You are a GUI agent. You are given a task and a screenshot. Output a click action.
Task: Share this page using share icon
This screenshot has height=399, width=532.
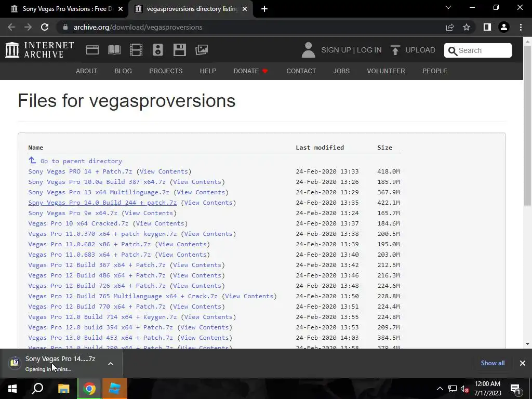click(450, 27)
